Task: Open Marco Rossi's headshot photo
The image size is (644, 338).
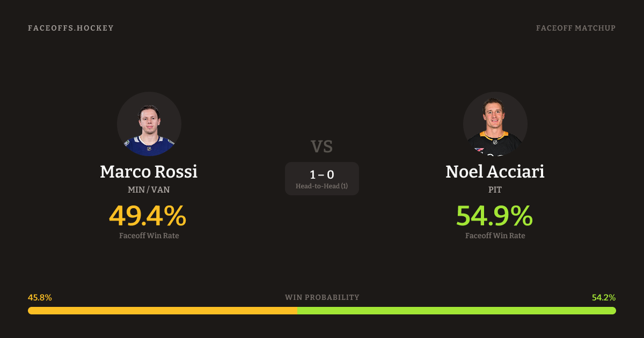Action: pyautogui.click(x=149, y=124)
